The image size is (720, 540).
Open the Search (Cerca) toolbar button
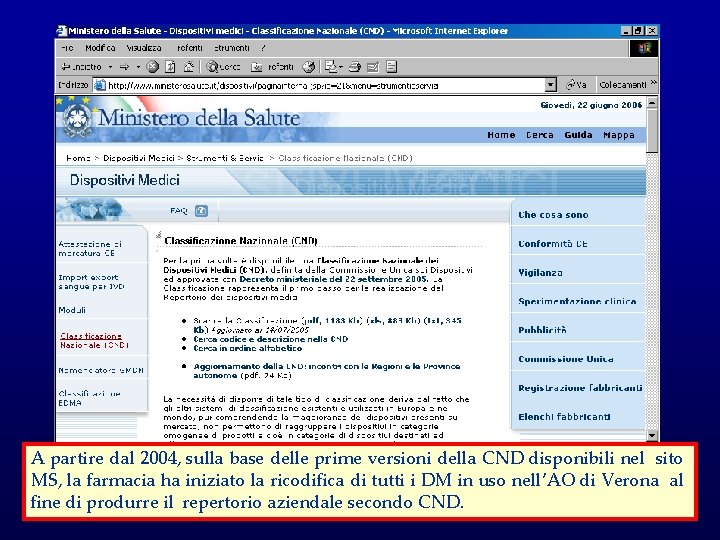[223, 67]
